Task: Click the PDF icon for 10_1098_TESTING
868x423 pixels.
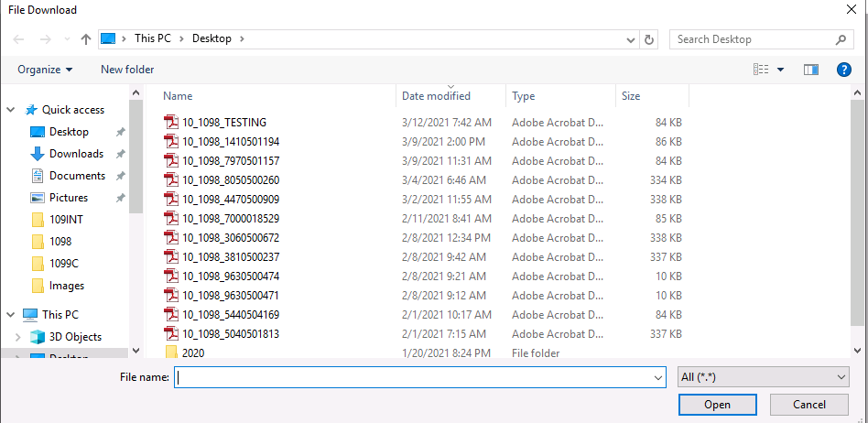Action: (171, 122)
